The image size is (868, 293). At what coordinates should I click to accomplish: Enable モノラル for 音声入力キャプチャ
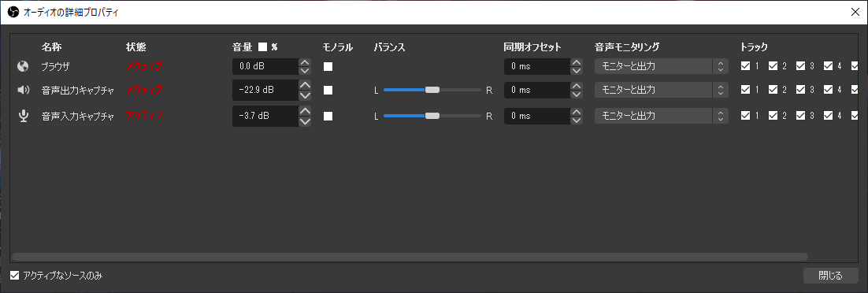point(328,116)
